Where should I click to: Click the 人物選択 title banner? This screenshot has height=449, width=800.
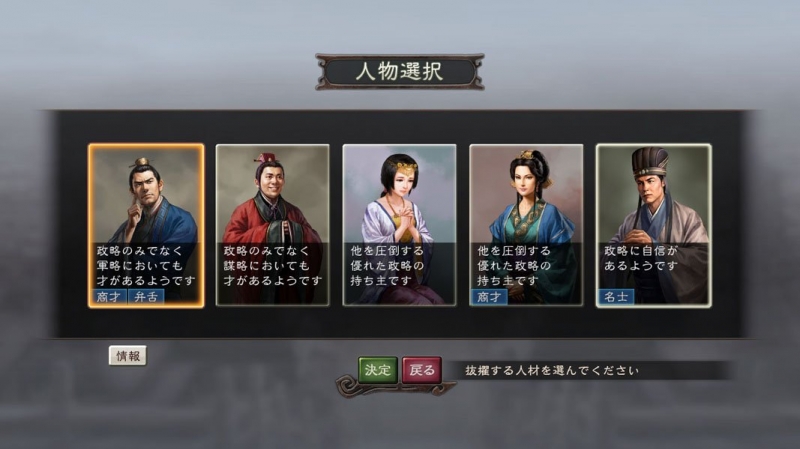point(399,71)
